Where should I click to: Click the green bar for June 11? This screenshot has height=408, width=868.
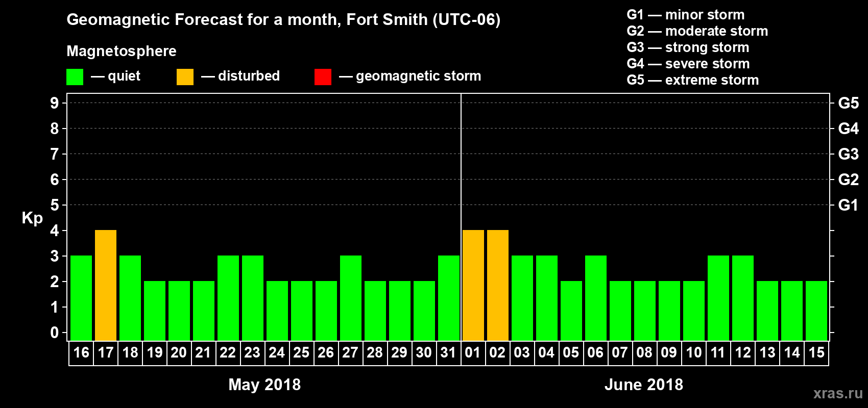[718, 298]
